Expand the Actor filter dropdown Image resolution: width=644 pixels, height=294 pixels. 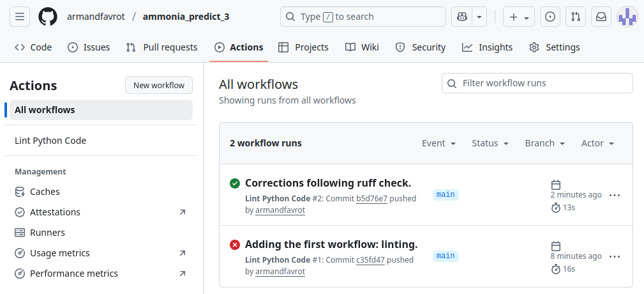pos(597,143)
